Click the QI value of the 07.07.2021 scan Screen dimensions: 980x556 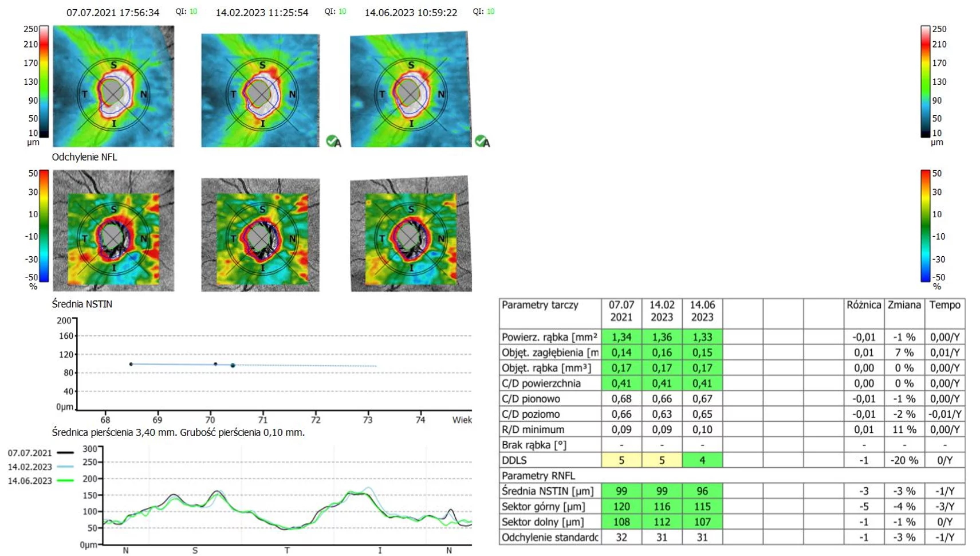pyautogui.click(x=193, y=11)
